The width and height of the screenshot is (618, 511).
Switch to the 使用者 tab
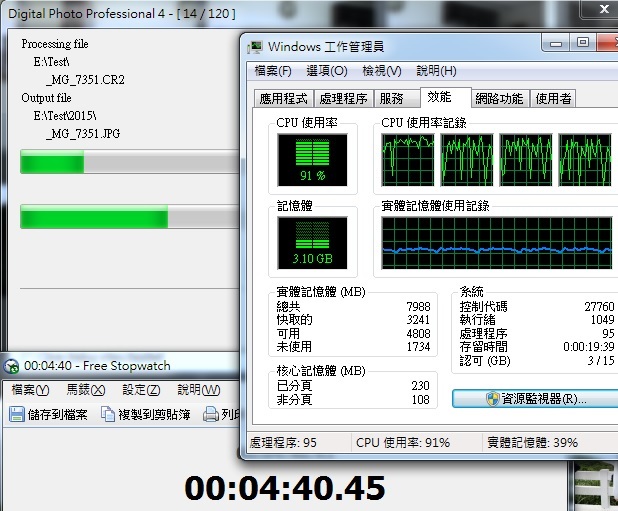tap(553, 98)
